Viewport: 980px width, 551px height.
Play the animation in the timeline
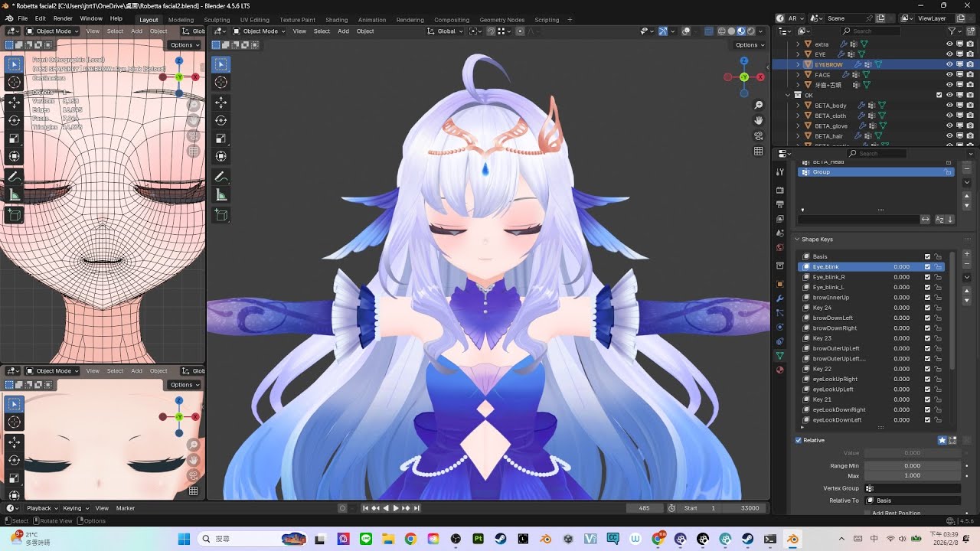tap(396, 508)
